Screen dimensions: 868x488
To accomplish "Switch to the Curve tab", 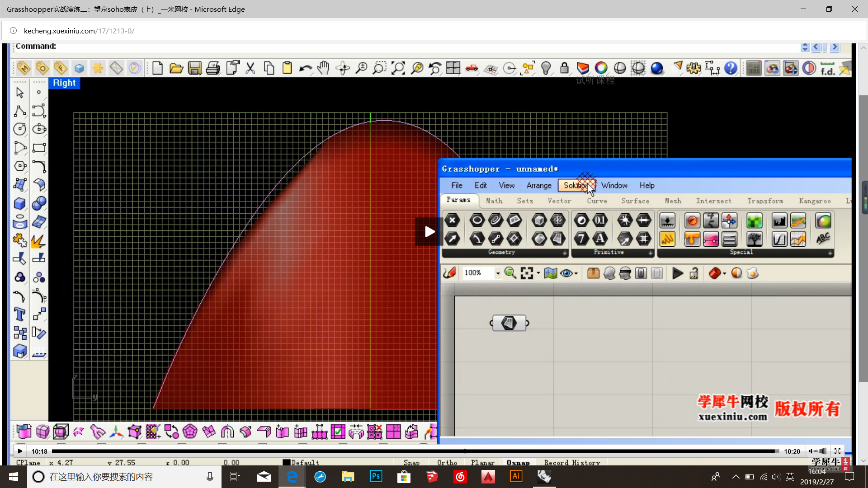I will (597, 201).
